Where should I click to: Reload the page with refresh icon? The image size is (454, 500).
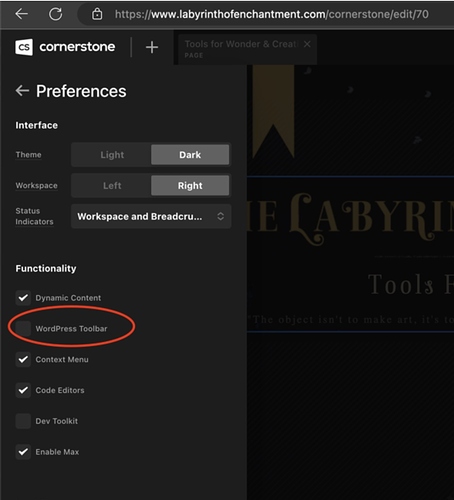click(x=55, y=14)
